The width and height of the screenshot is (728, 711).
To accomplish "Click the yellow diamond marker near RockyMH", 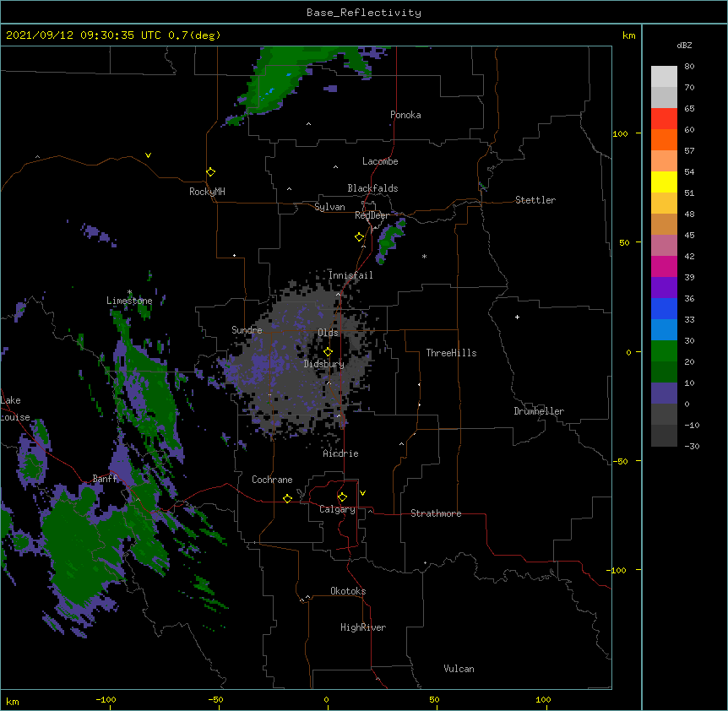I will 210,172.
